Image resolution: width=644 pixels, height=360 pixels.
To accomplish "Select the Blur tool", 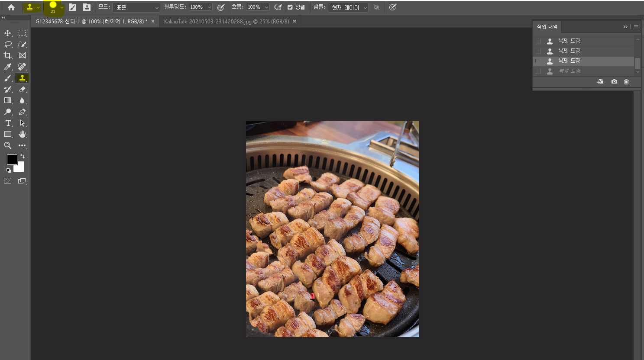I will [x=22, y=100].
